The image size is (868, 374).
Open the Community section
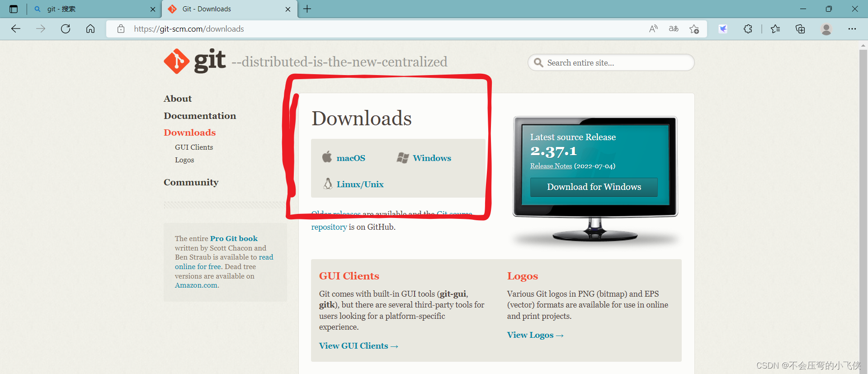pos(191,182)
